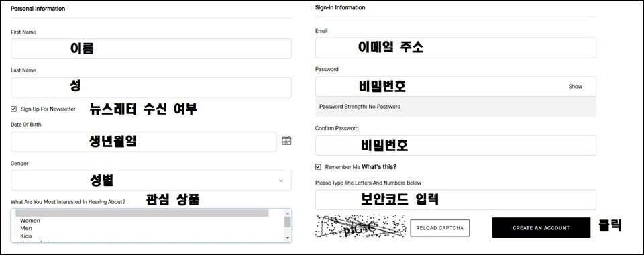This screenshot has height=255, width=644.
Task: Select the blank top interest option
Action: point(142,213)
